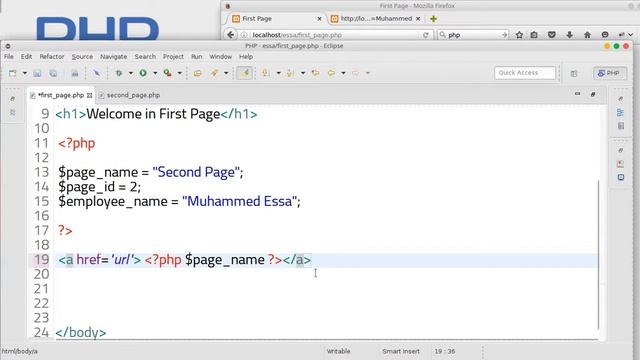
Task: Click the Back navigation arrow in Eclipse toolbar
Action: click(331, 73)
